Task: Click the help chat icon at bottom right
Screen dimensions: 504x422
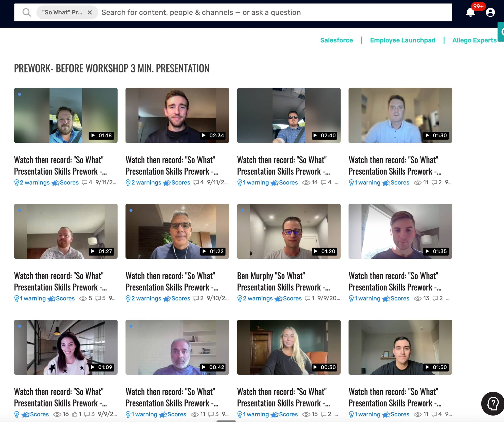Action: pyautogui.click(x=493, y=403)
